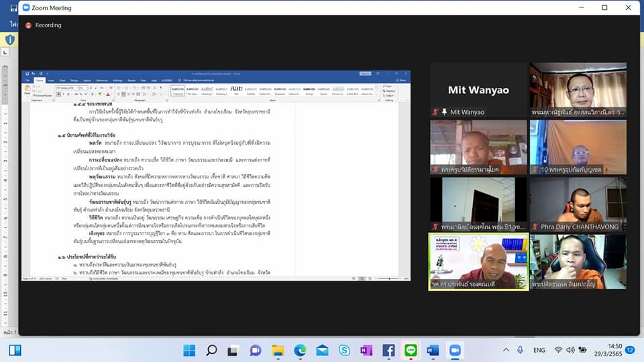Select the Home ribbon tab
Viewport: 644px width, 362px height.
click(40, 80)
